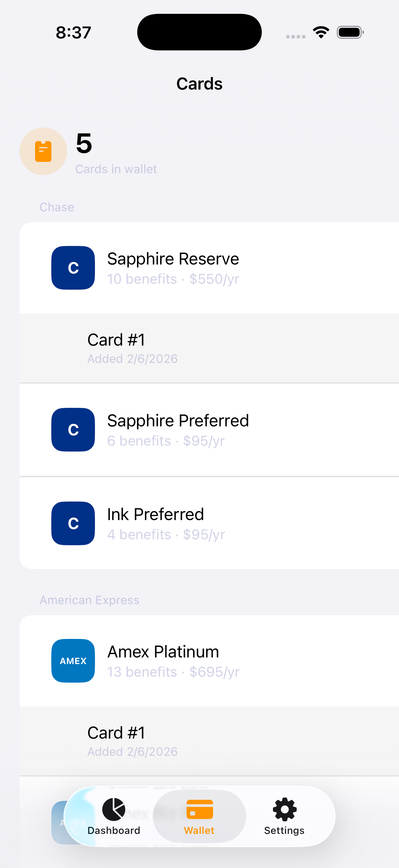Switch to the Dashboard tab label

point(114,830)
